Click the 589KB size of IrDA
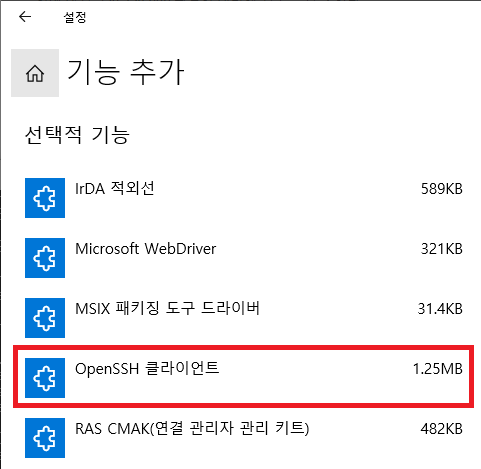The width and height of the screenshot is (481, 469). tap(442, 189)
